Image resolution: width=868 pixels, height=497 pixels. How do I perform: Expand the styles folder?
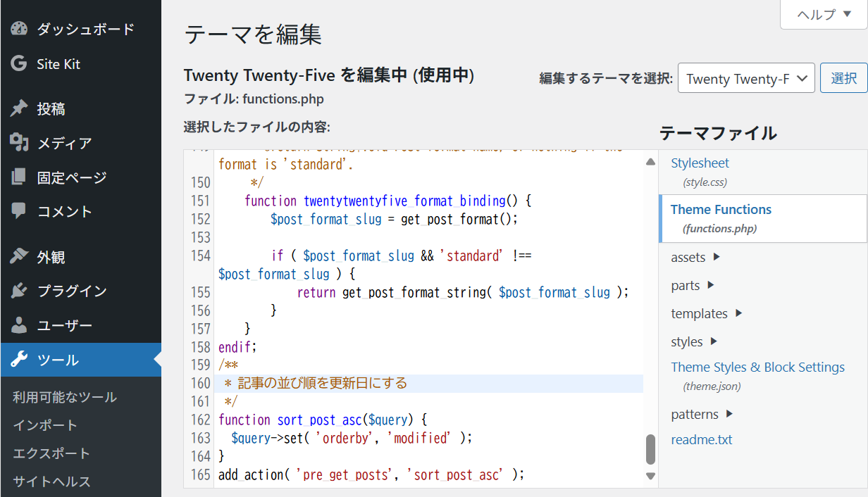[x=694, y=341]
